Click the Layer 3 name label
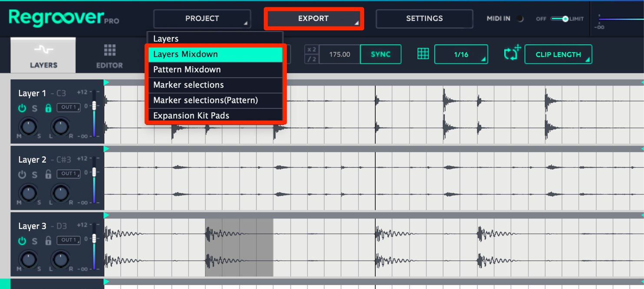644x289 pixels. coord(32,226)
